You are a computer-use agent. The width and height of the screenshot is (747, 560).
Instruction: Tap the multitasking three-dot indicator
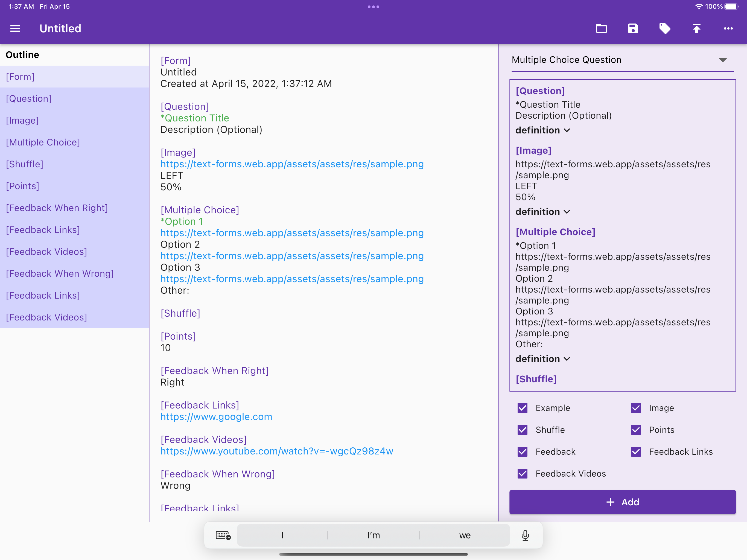pyautogui.click(x=373, y=7)
